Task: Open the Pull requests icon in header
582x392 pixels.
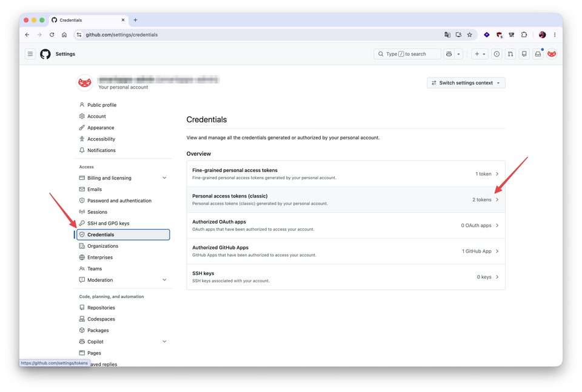Action: [510, 54]
